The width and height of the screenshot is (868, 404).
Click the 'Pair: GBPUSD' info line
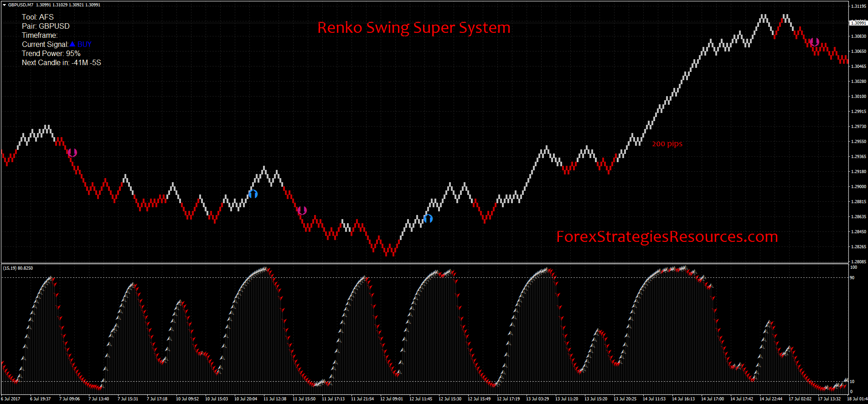pyautogui.click(x=46, y=26)
